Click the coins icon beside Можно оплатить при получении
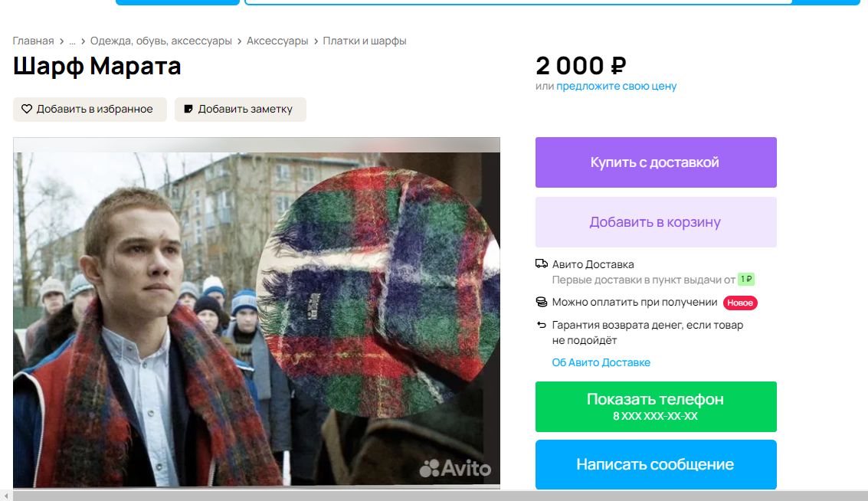This screenshot has width=868, height=501. tap(542, 303)
